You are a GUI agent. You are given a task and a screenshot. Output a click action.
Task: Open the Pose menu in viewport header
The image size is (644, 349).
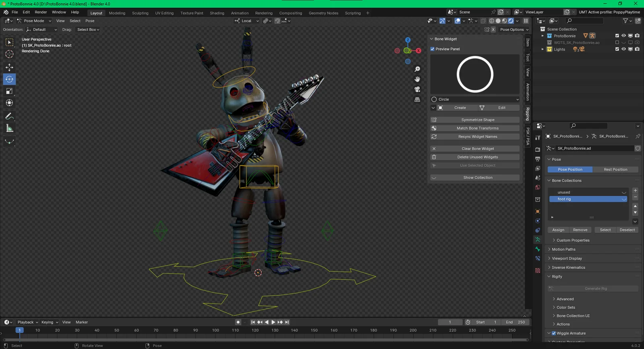[90, 21]
